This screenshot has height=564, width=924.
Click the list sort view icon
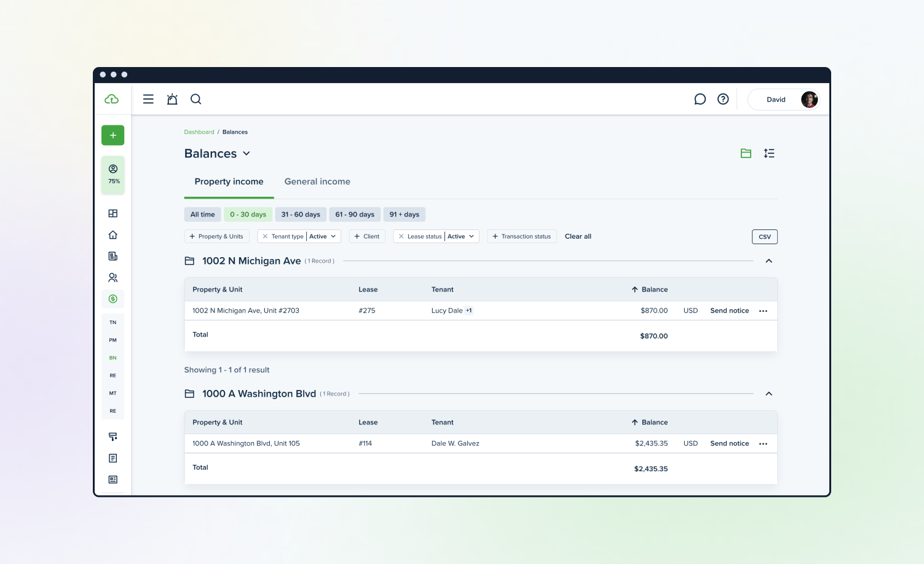[x=769, y=153]
